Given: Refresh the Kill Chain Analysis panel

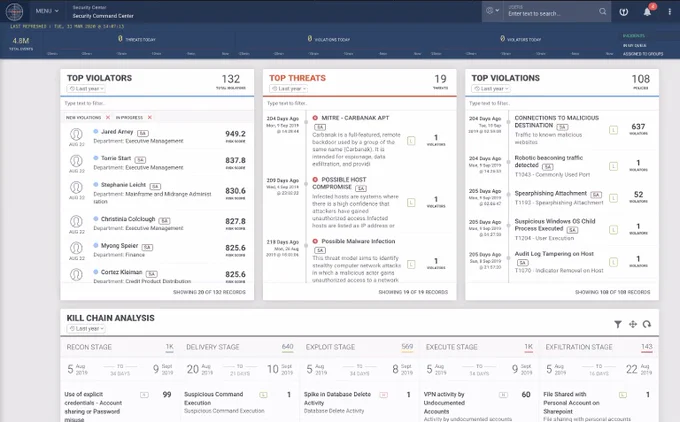Looking at the screenshot, I should click(x=647, y=324).
